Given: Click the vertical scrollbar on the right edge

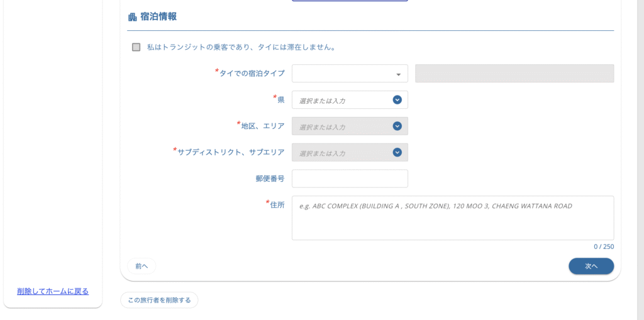Looking at the screenshot, I should click(x=640, y=160).
